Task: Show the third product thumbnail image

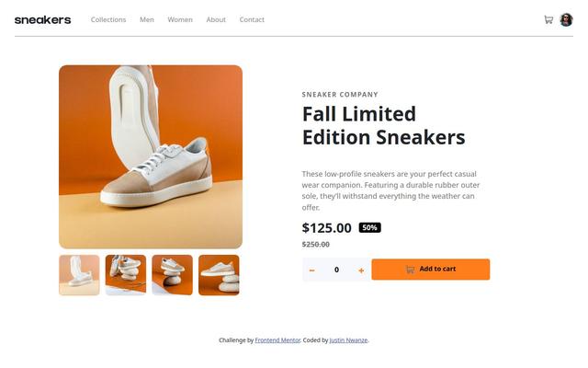Action: pyautogui.click(x=172, y=275)
